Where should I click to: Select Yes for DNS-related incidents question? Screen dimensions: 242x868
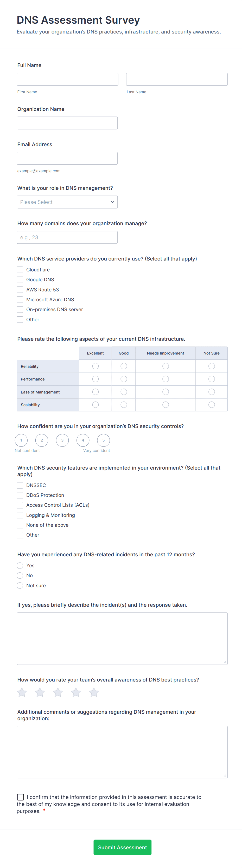pos(20,565)
